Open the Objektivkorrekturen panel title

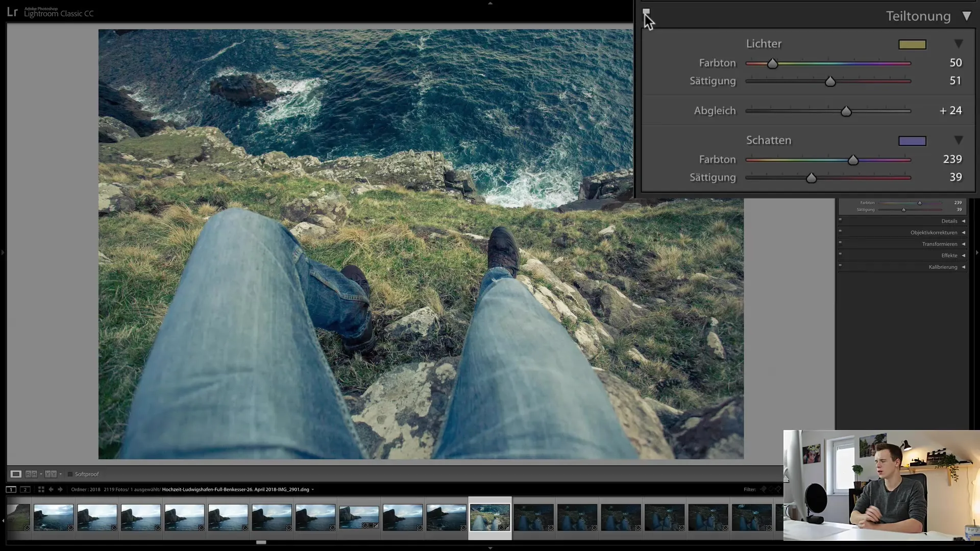934,233
